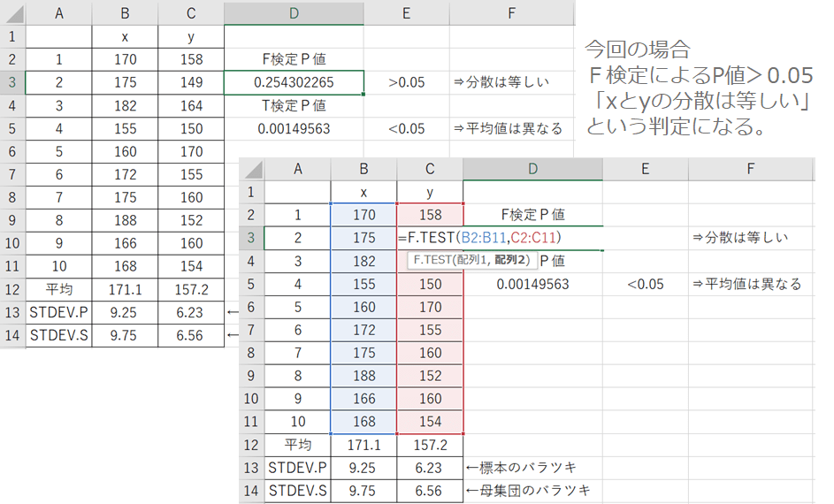
Task: Select column A header in back sheet
Action: (58, 13)
